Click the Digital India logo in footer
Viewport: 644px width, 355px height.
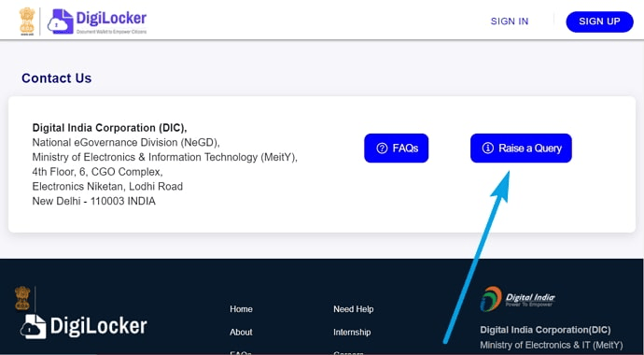click(517, 299)
